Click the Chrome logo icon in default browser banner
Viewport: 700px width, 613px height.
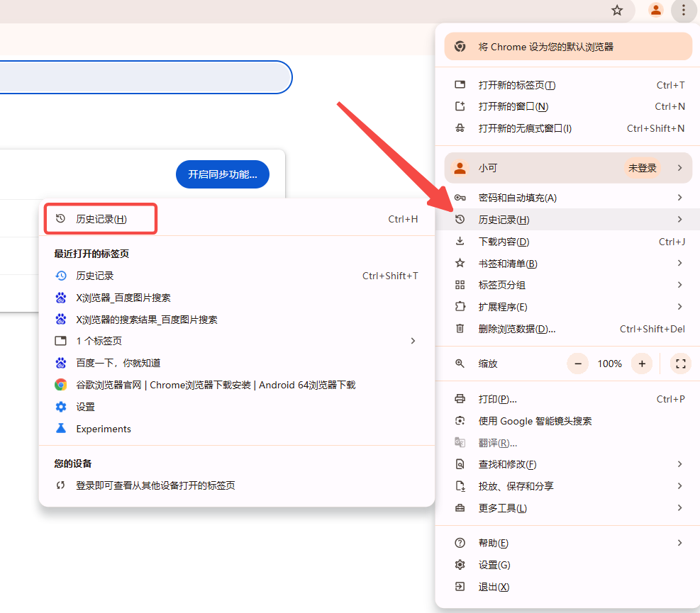pos(460,47)
